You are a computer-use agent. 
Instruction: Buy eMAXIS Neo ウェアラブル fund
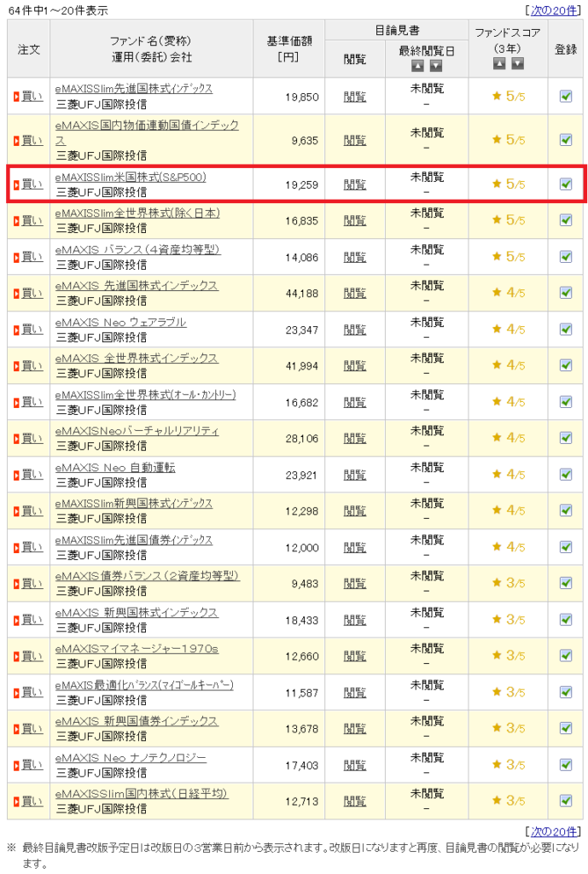coord(32,329)
